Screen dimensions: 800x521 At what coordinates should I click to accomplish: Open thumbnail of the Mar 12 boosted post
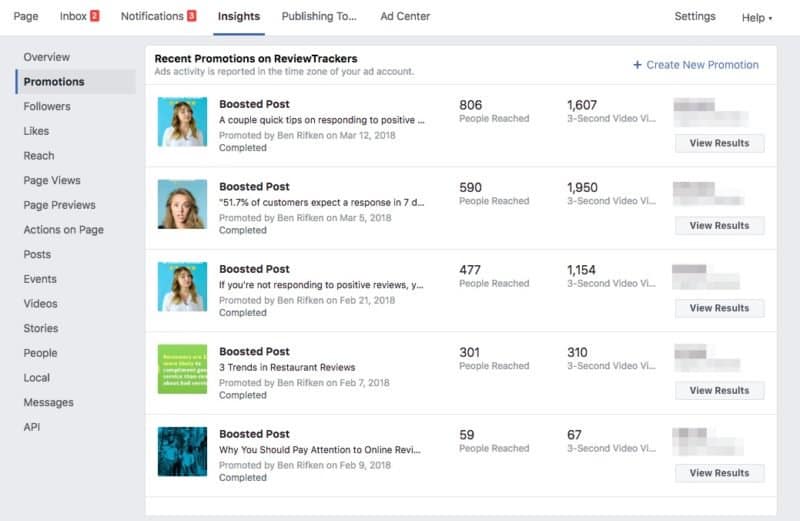coord(182,121)
